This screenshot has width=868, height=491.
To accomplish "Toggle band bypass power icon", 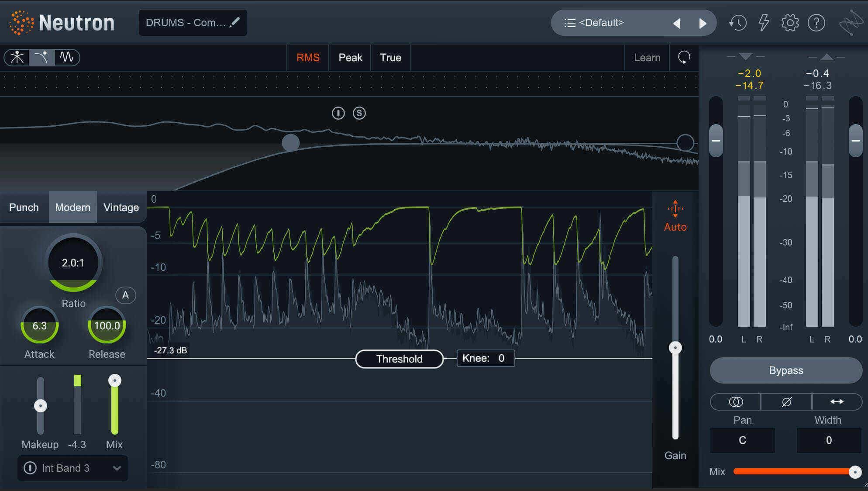I will point(338,113).
